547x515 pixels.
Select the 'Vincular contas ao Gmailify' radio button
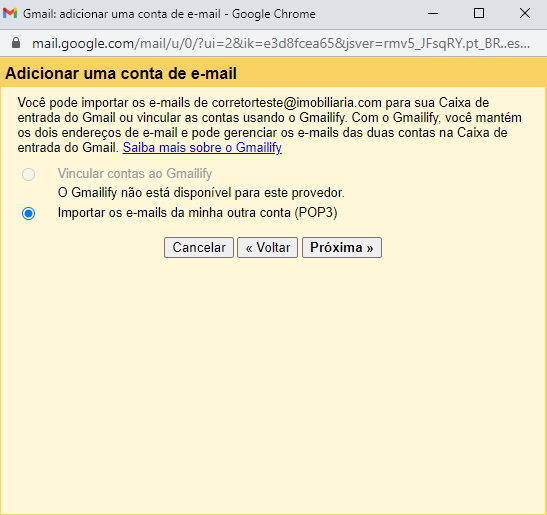(28, 174)
